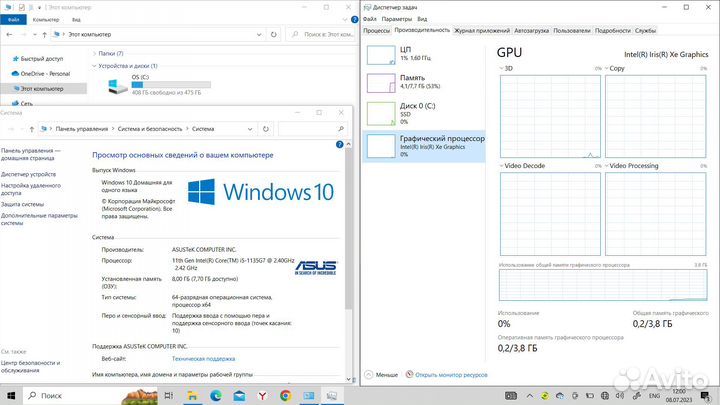Switch to the Процессы tab
Image resolution: width=720 pixels, height=405 pixels.
[377, 30]
